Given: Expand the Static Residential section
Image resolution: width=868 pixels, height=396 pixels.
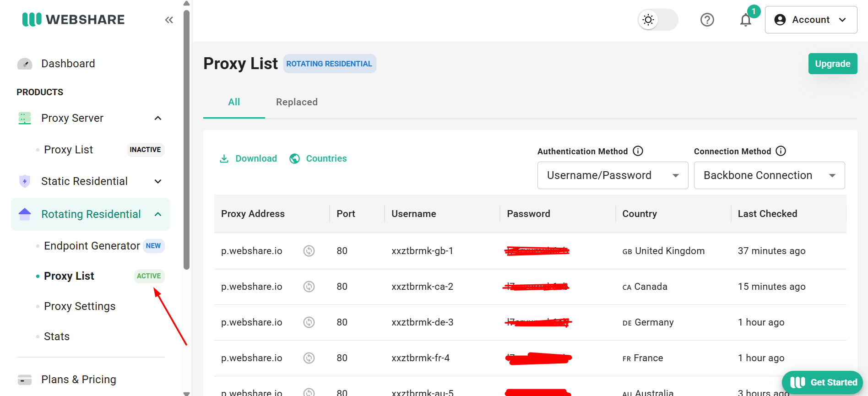Looking at the screenshot, I should pyautogui.click(x=158, y=181).
